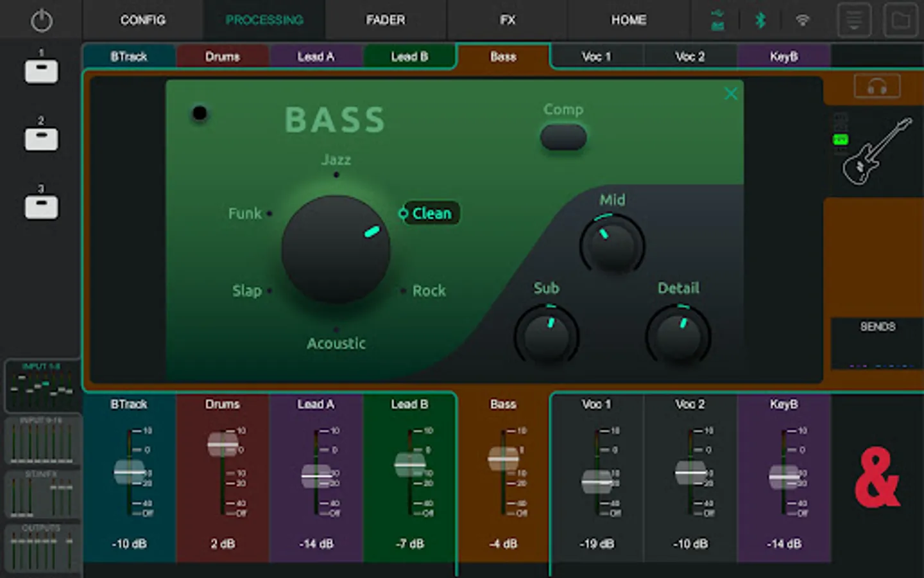Open the INPUT 1-8 fader bank thumbnail
The height and width of the screenshot is (578, 924).
[x=42, y=385]
